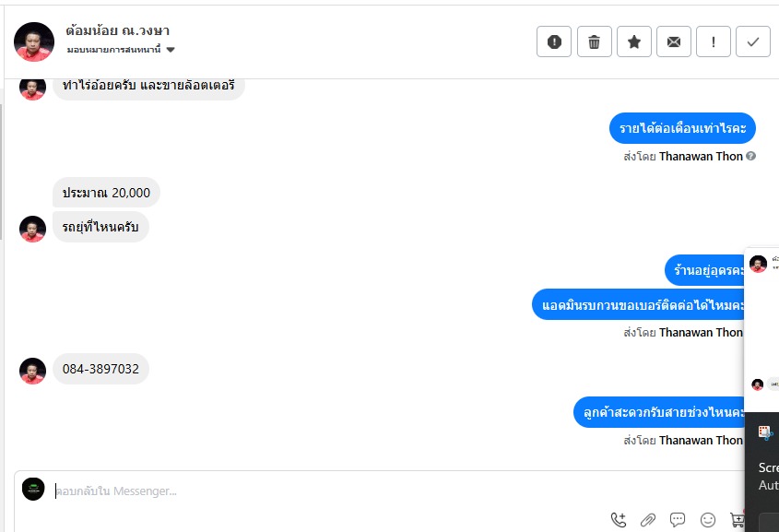Image resolution: width=779 pixels, height=532 pixels.
Task: Click the phone number message 084-3897032
Action: [100, 369]
